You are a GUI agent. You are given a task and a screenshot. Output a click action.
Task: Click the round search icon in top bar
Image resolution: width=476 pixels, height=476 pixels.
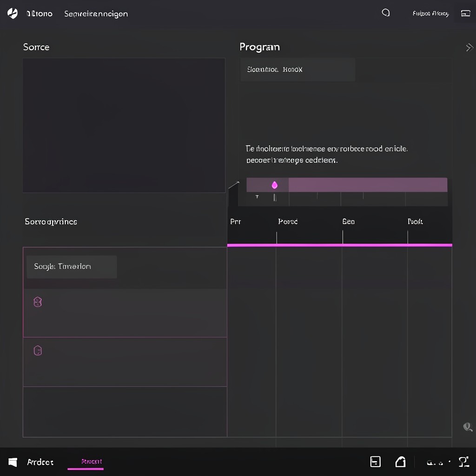(385, 13)
